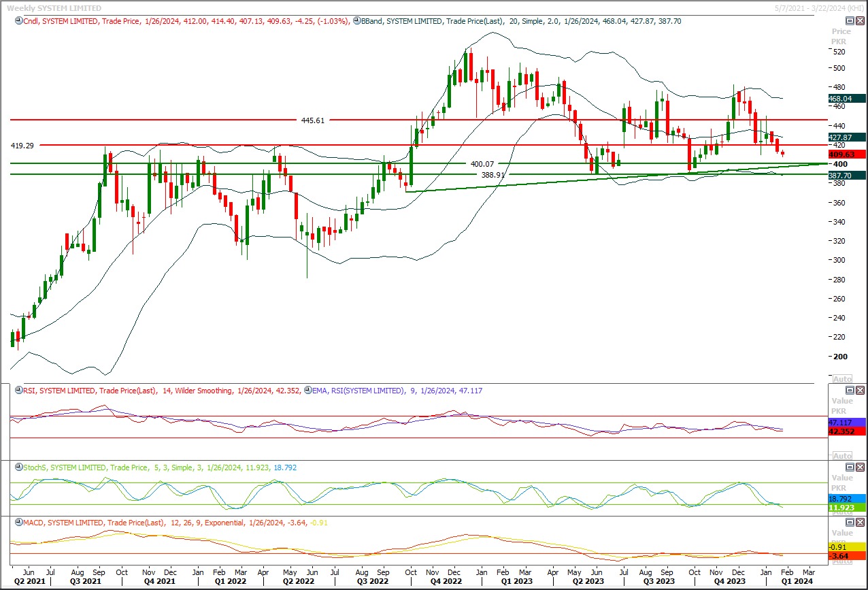The height and width of the screenshot is (590, 868).
Task: Select the red 409.63 last price tag
Action: coord(846,154)
